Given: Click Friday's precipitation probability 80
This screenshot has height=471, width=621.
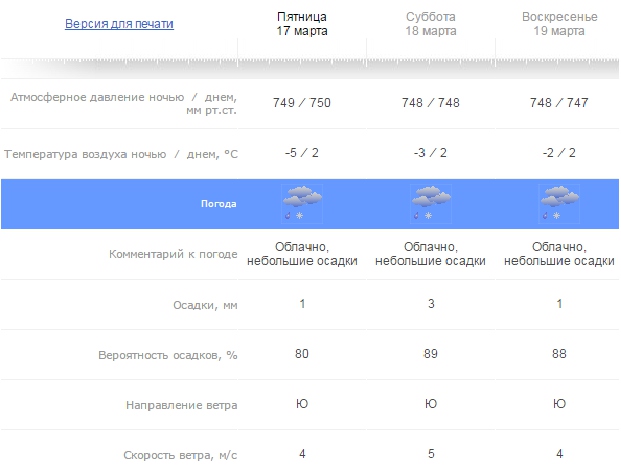Looking at the screenshot, I should [x=302, y=354].
